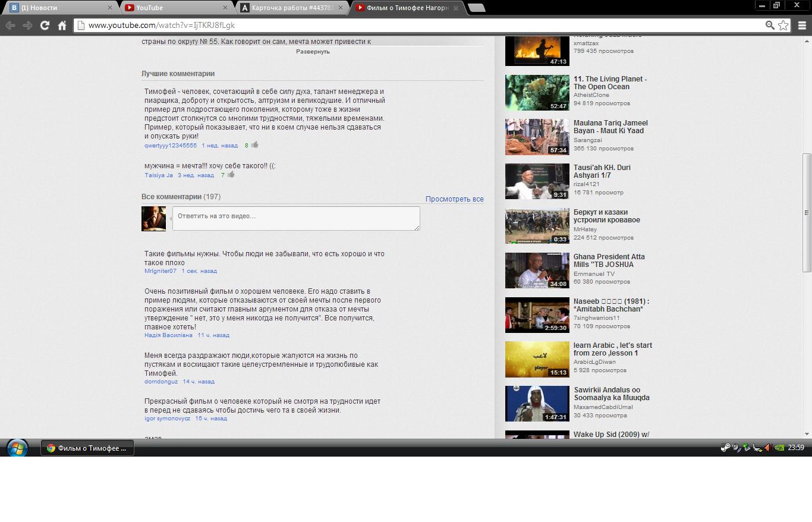Open the Naseeb (1981) Amitabh Bachchan title

coord(611,305)
